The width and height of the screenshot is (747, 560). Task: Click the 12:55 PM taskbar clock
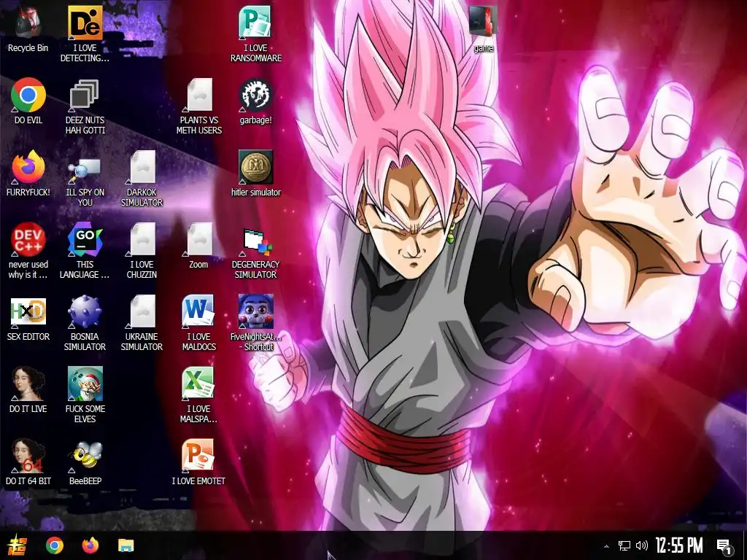tap(679, 545)
